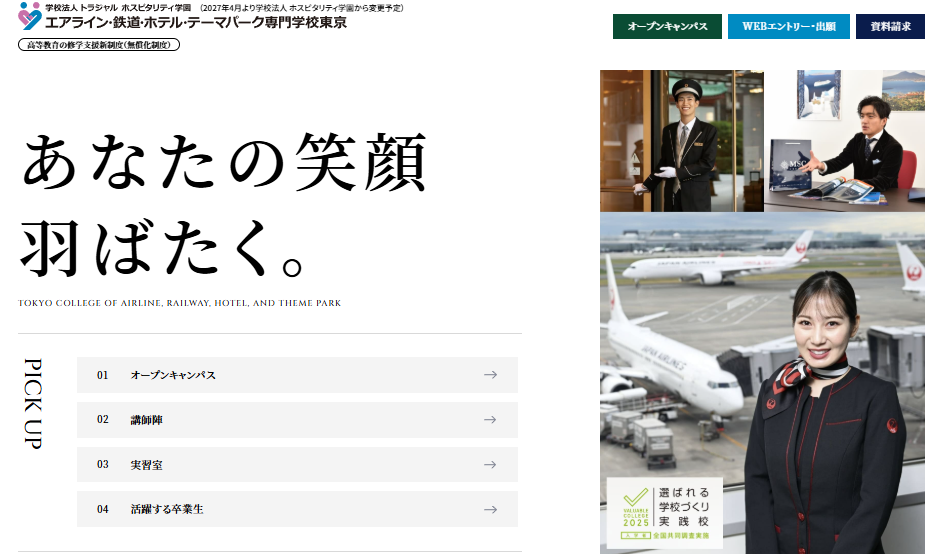Click the TOKYO COLLEGE OF AIRLINE English subtitle
This screenshot has height=554, width=925.
point(179,303)
